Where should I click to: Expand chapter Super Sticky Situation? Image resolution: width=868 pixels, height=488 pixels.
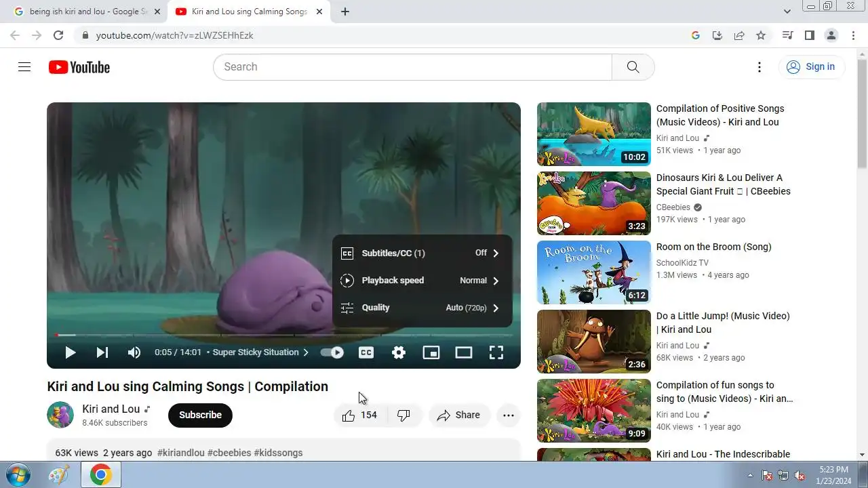point(260,352)
